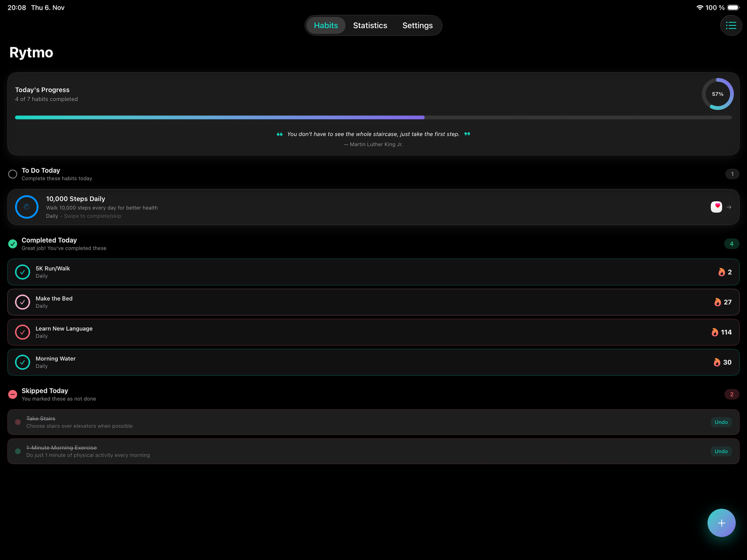Click the Rytmo app title
The height and width of the screenshot is (560, 747).
(31, 53)
